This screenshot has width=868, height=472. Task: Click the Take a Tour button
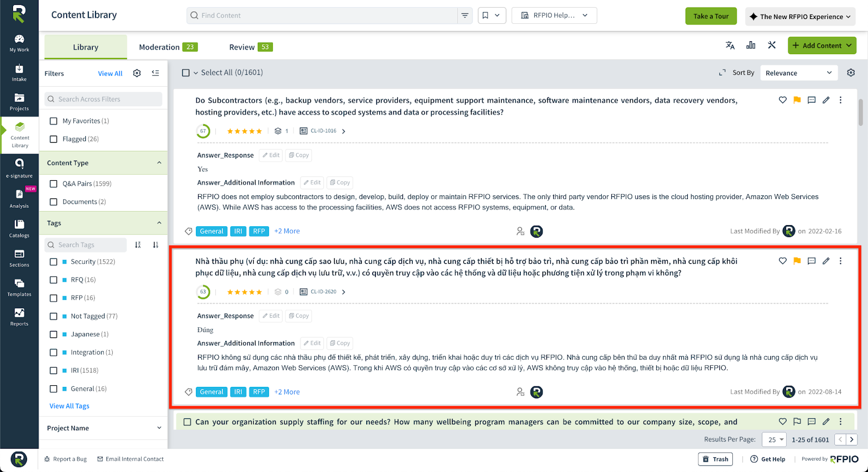tap(711, 16)
